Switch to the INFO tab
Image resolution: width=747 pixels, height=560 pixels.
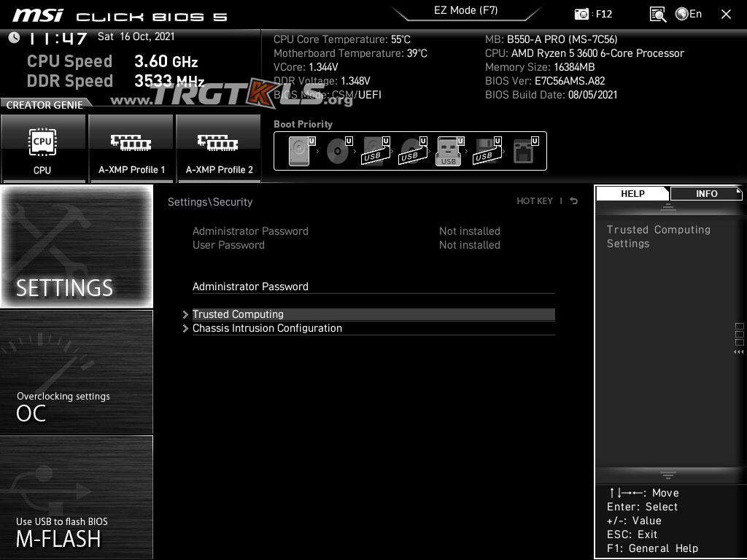click(705, 193)
